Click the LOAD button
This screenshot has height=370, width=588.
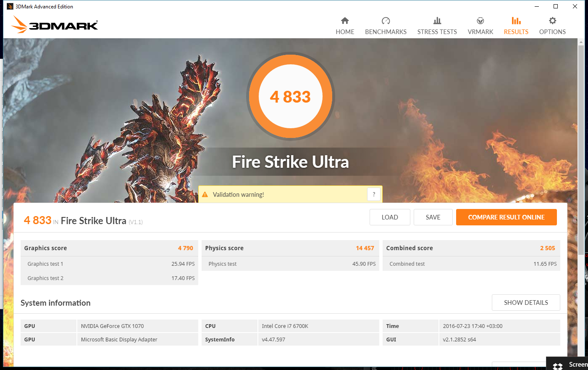point(390,217)
